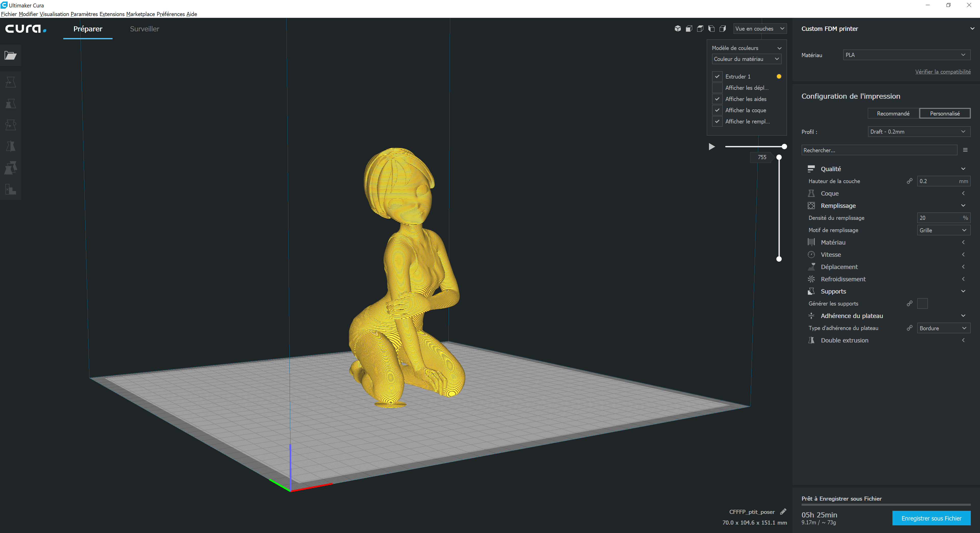Viewport: 980px width, 533px height.
Task: Open settings visibility hamburger menu icon
Action: (965, 150)
